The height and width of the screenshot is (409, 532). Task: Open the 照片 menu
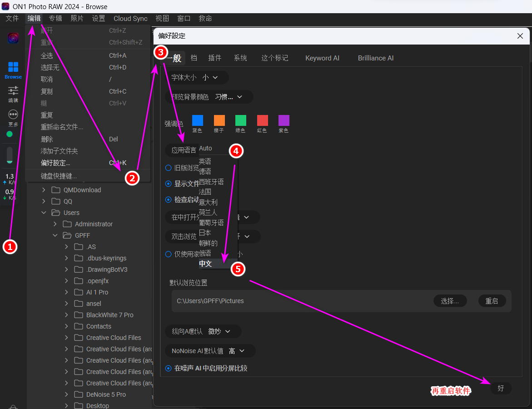click(x=77, y=18)
